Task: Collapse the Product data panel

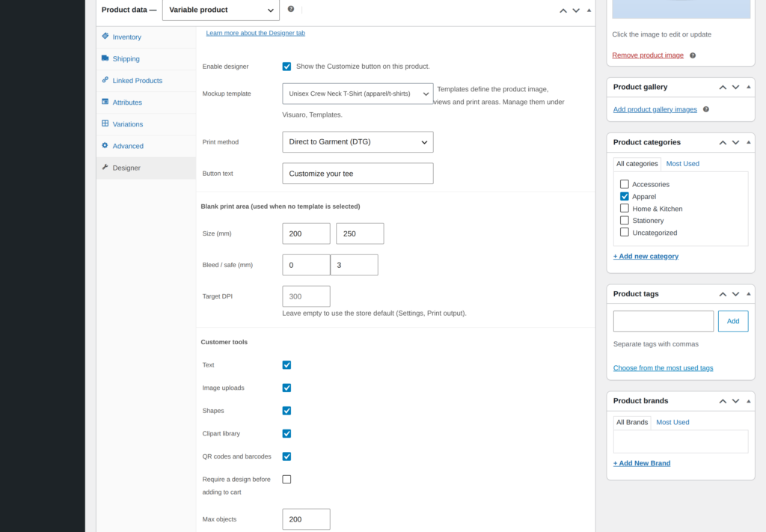Action: pos(589,10)
